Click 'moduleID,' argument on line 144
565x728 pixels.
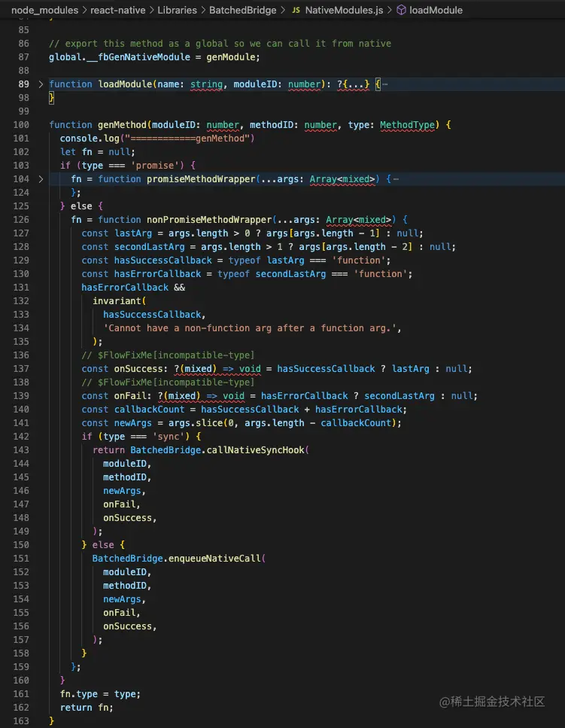pos(127,463)
